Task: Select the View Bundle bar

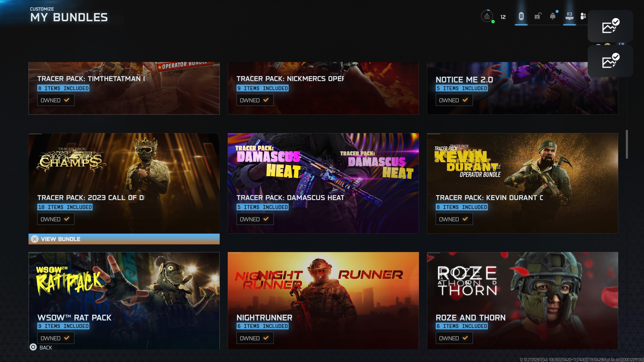Action: [124, 239]
